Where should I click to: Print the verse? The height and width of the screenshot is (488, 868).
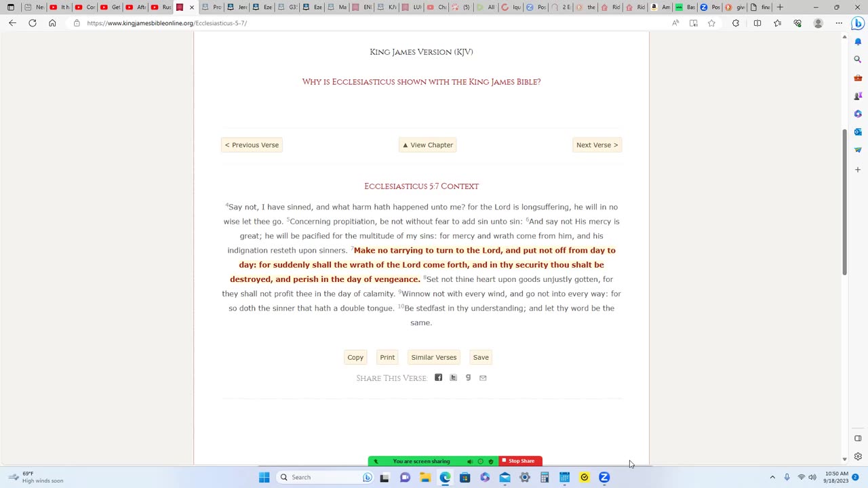387,357
